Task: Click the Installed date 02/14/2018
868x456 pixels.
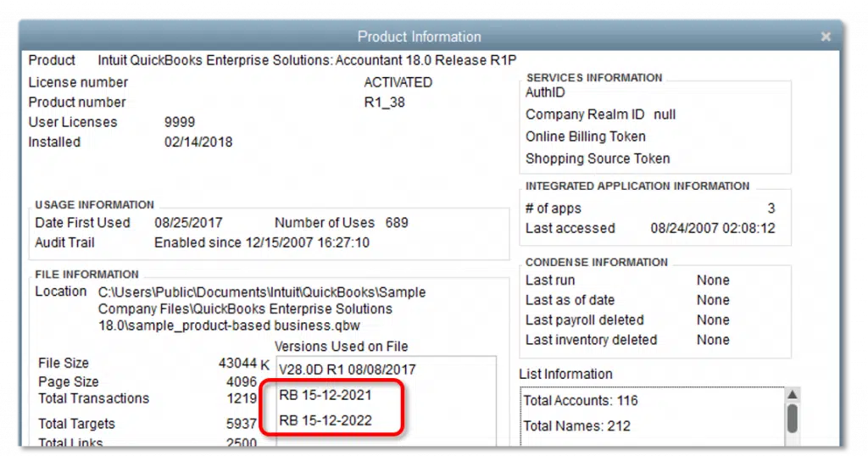Action: tap(198, 142)
